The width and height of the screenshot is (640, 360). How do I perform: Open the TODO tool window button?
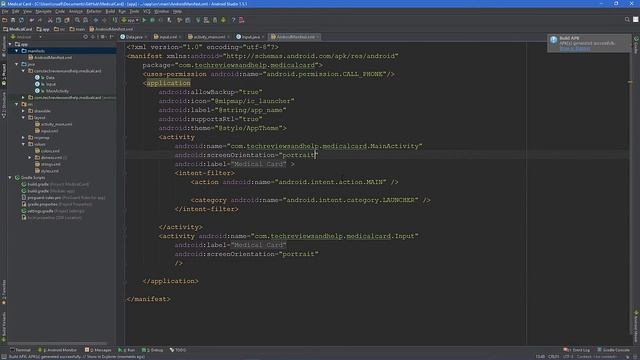coord(178,350)
